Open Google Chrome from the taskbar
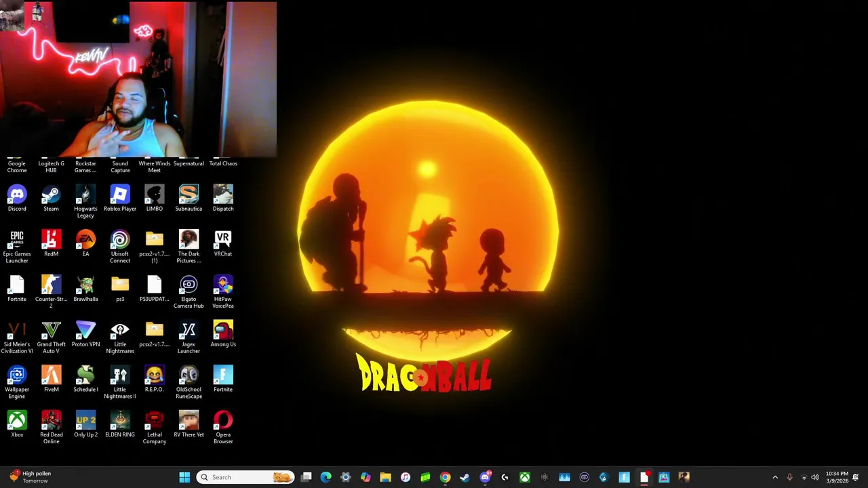Screen dimensions: 868x488 tap(445, 477)
